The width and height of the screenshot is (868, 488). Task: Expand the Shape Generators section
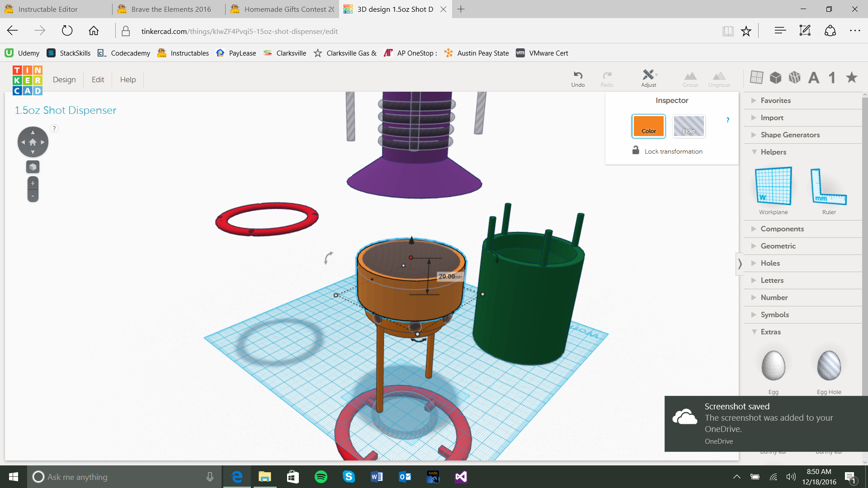click(x=789, y=135)
